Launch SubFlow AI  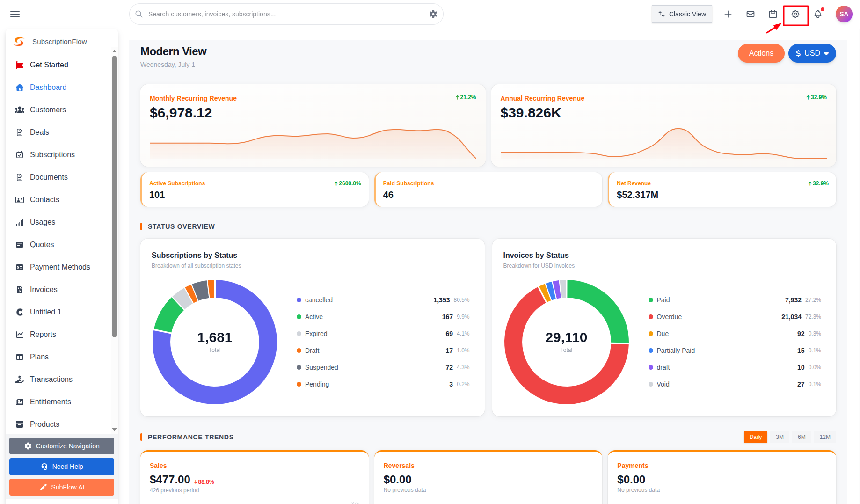click(62, 487)
